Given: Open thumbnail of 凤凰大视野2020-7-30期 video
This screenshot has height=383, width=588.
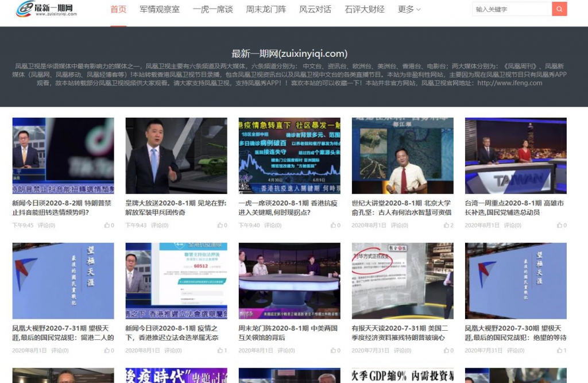Looking at the screenshot, I should [516, 281].
